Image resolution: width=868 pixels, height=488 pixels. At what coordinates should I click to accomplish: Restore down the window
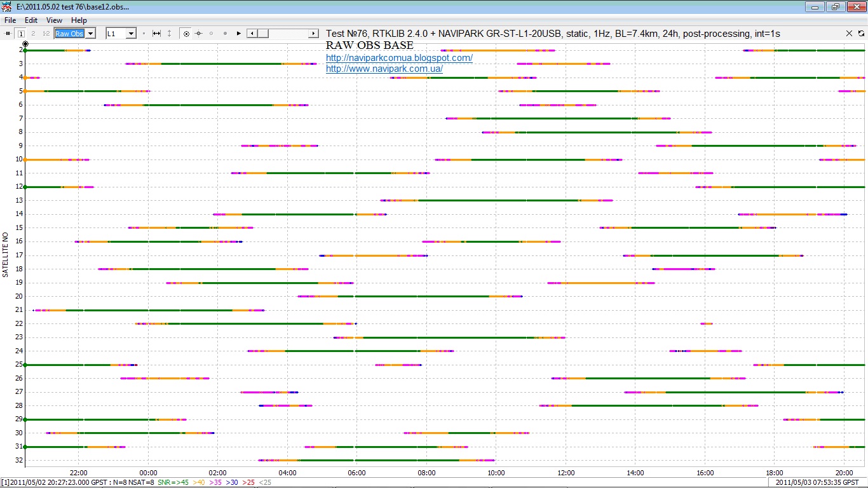[x=835, y=7]
